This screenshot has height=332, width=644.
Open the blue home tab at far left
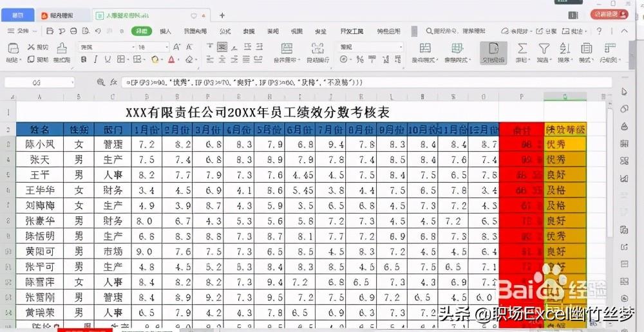click(17, 15)
